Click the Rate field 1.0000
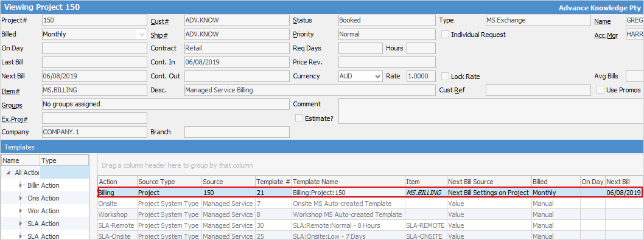The height and width of the screenshot is (240, 644). point(421,77)
